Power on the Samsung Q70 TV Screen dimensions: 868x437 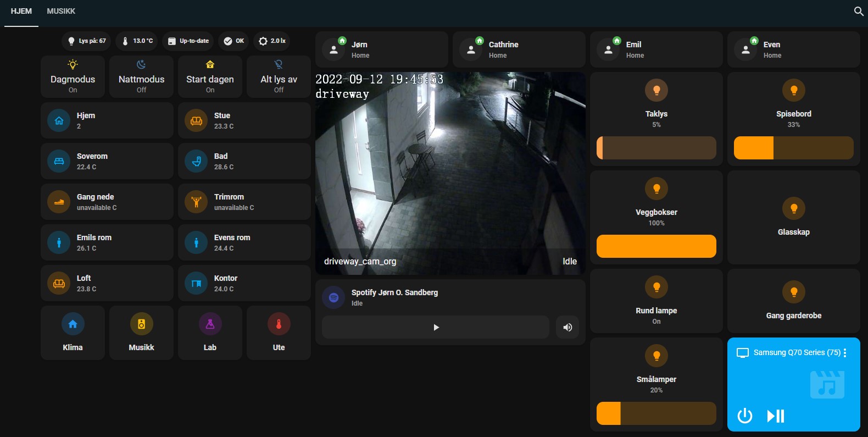(x=745, y=416)
